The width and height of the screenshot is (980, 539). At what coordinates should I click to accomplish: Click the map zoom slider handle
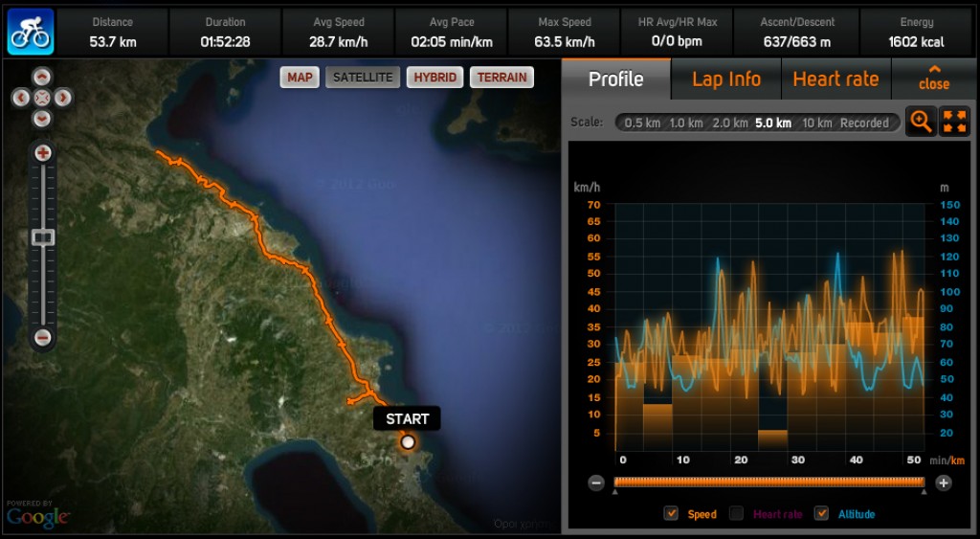click(43, 237)
